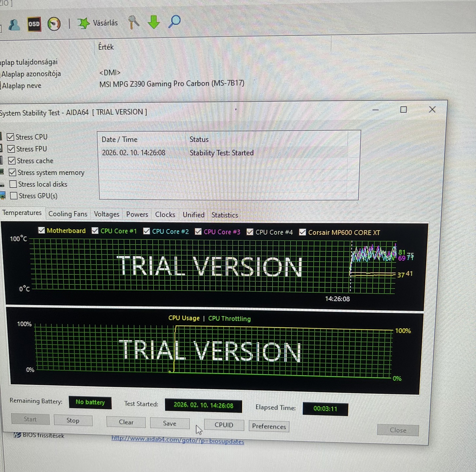
Task: Click the CPU Usage graph label
Action: point(184,318)
